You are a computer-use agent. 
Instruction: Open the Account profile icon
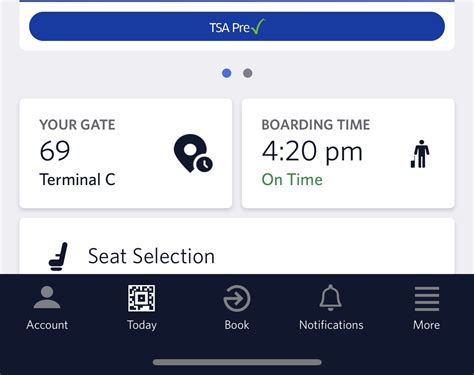(47, 297)
